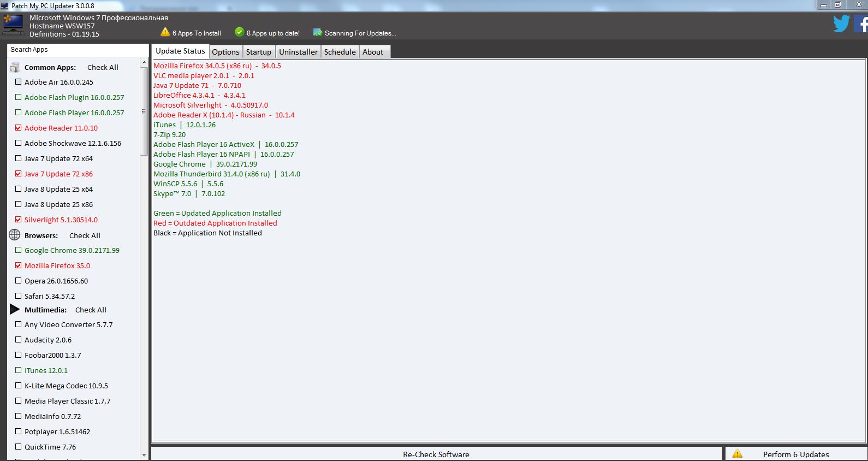Click the Common Apps category icon

point(15,68)
